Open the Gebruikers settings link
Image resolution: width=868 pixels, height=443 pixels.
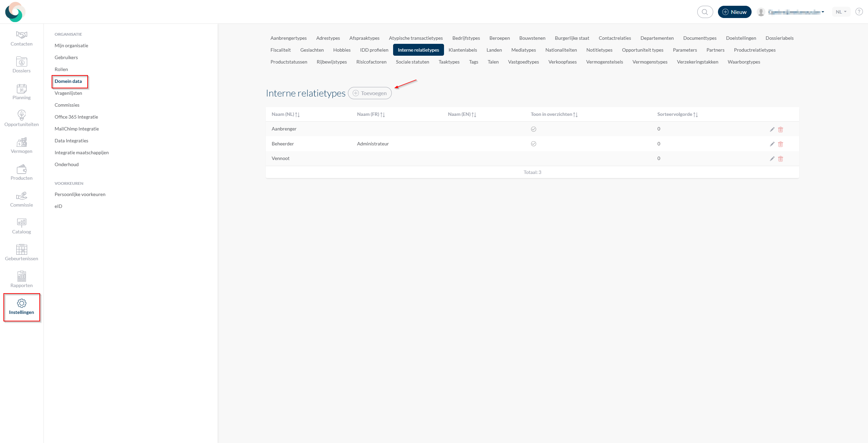pyautogui.click(x=66, y=57)
